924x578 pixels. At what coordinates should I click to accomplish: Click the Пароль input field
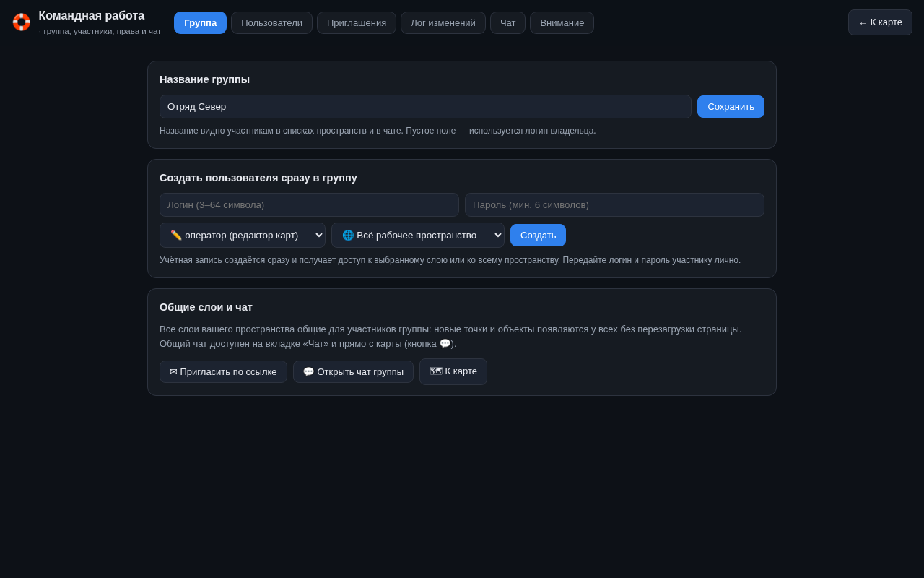[614, 204]
